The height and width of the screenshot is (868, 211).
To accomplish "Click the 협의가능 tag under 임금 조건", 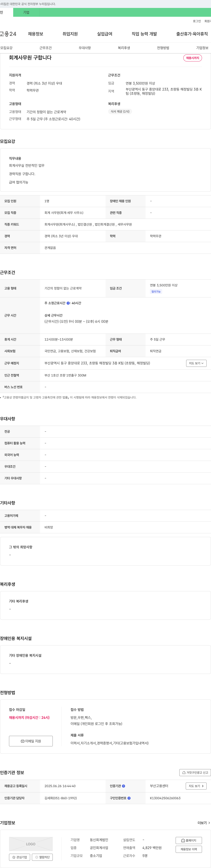I will tap(156, 291).
